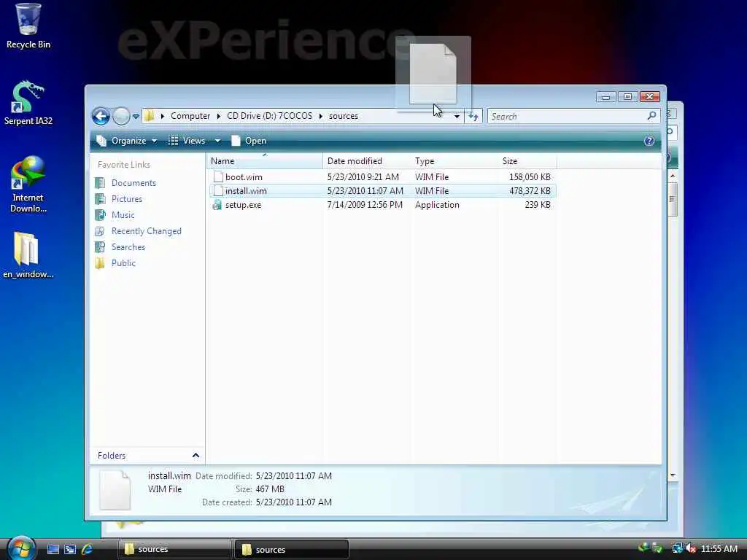
Task: Click the Help question mark icon
Action: 649,141
